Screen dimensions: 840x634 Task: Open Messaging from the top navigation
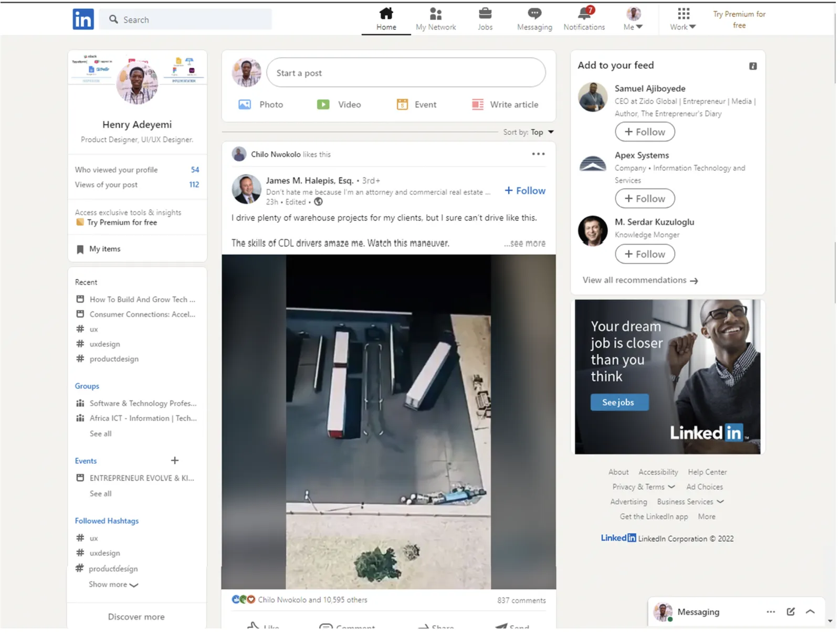pyautogui.click(x=534, y=19)
